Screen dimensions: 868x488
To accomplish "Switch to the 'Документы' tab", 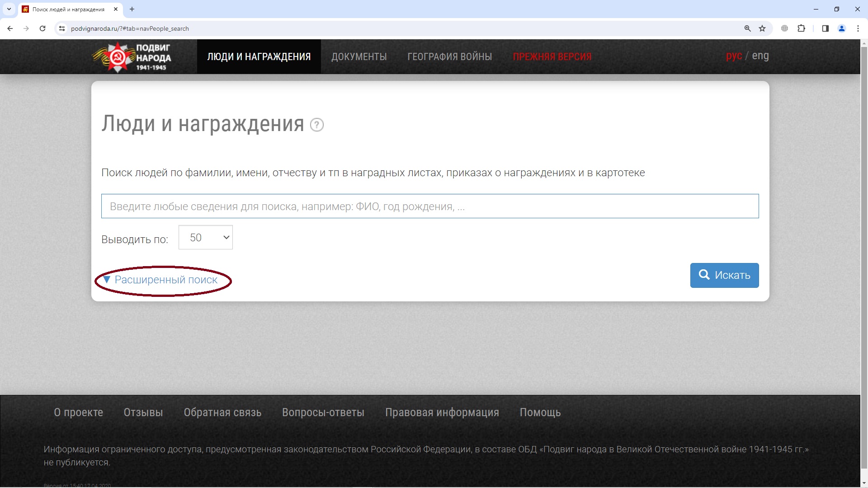I will pos(359,57).
